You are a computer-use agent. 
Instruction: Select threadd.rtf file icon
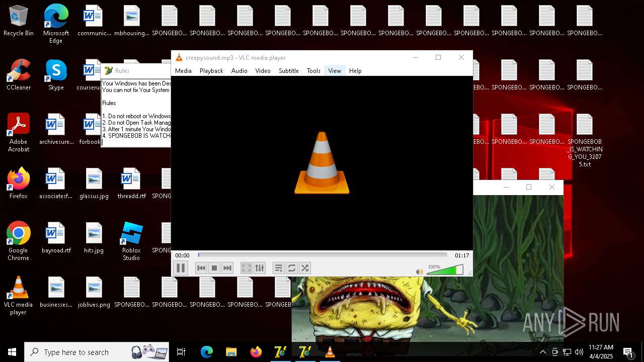coord(131,184)
